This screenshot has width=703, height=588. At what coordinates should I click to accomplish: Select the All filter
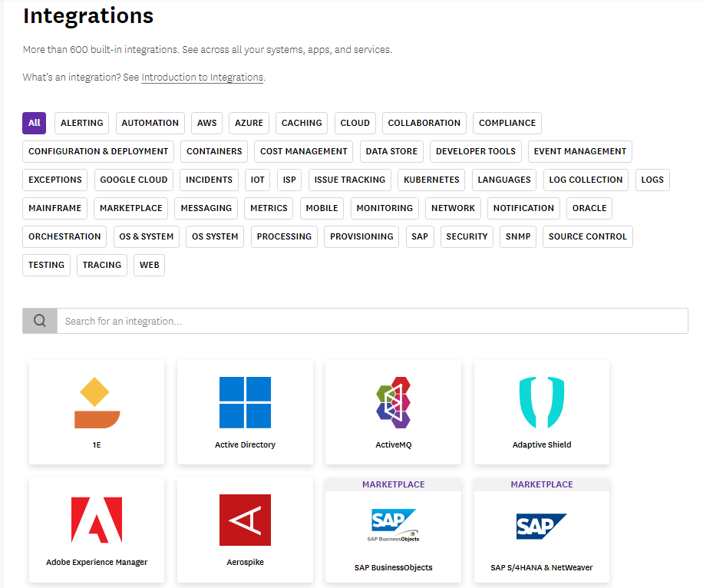click(34, 123)
